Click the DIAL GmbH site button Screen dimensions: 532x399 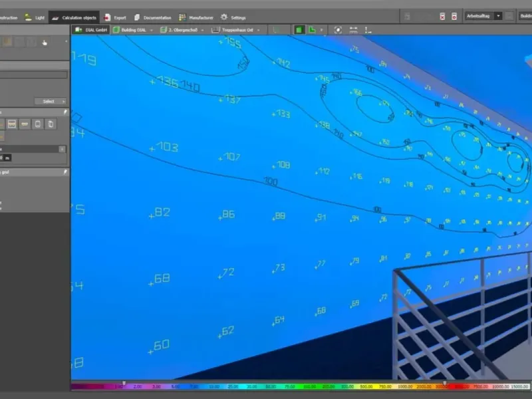click(x=91, y=30)
